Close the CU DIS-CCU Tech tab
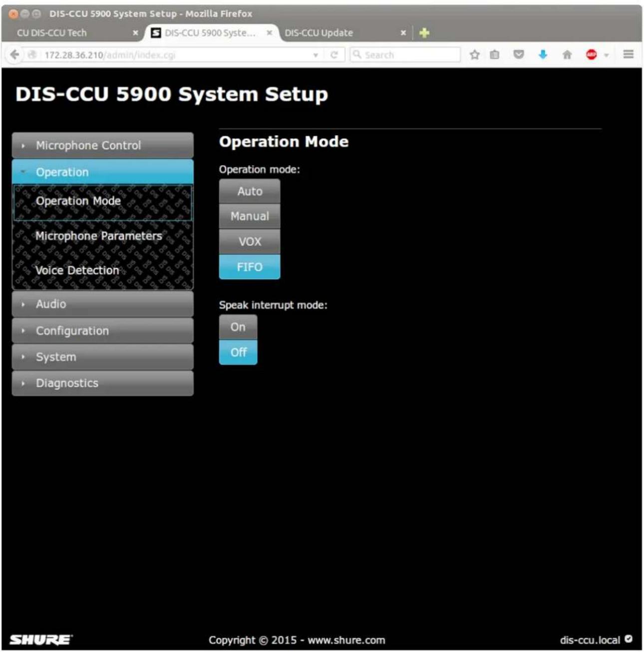 pos(135,33)
